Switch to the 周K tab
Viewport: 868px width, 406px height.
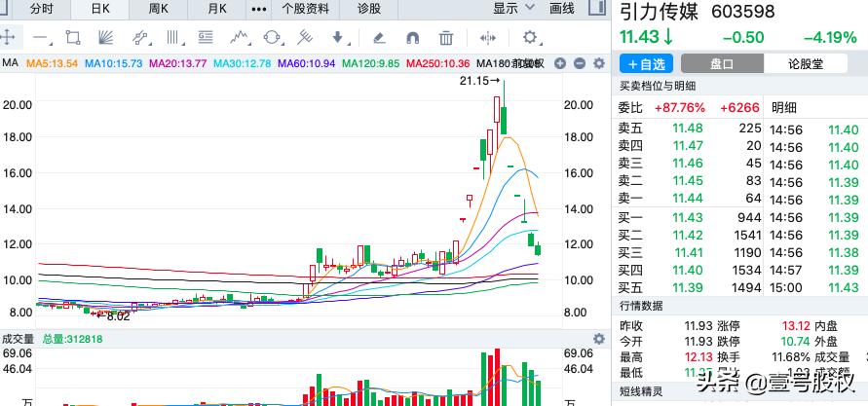[159, 9]
